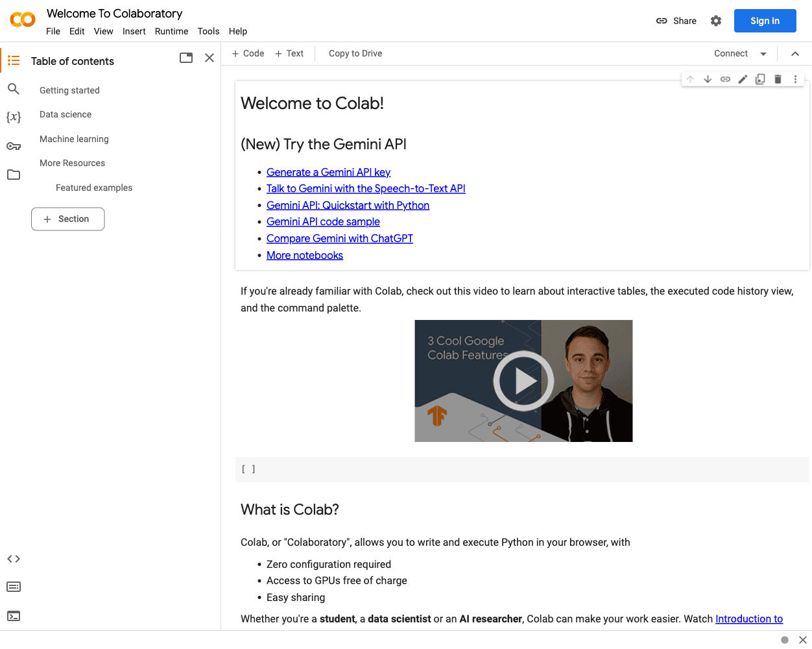Open the Insert menu
Screen dimensions: 812x649
coord(134,31)
